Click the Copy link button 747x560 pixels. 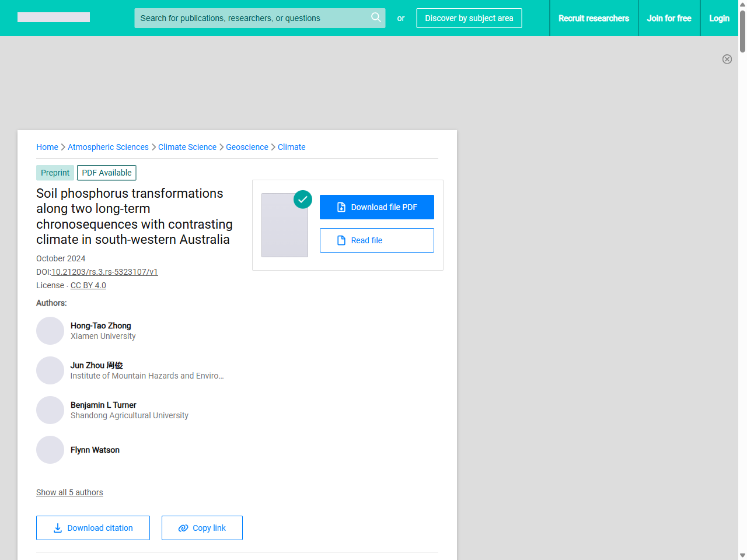[202, 528]
